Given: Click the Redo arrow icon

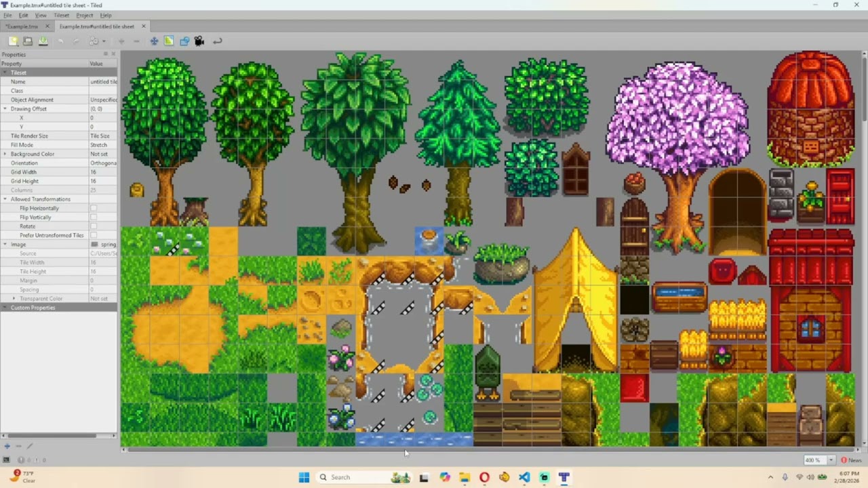Looking at the screenshot, I should tap(76, 41).
